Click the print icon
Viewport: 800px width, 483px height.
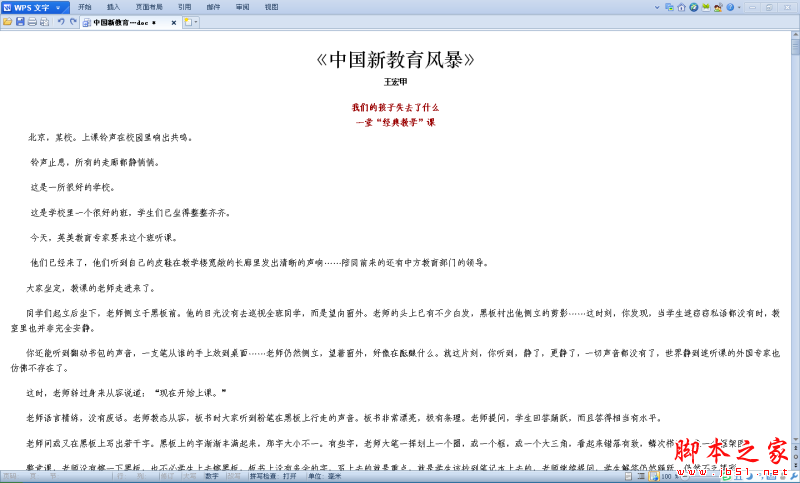coord(32,22)
